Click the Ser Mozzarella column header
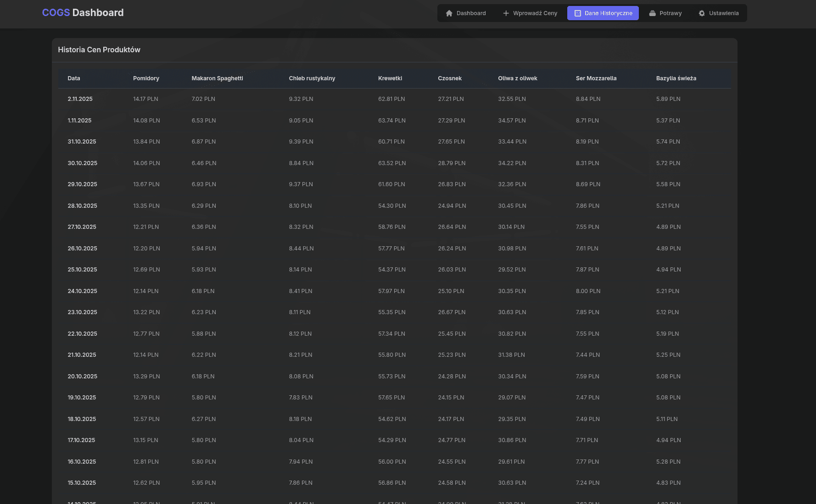This screenshot has height=504, width=816. pos(597,78)
